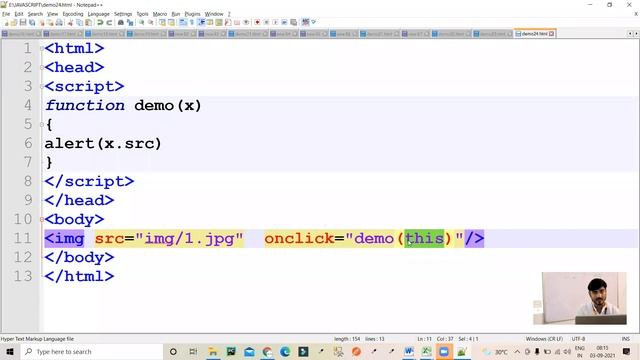
Task: Open the Search menu
Action: click(x=35, y=14)
